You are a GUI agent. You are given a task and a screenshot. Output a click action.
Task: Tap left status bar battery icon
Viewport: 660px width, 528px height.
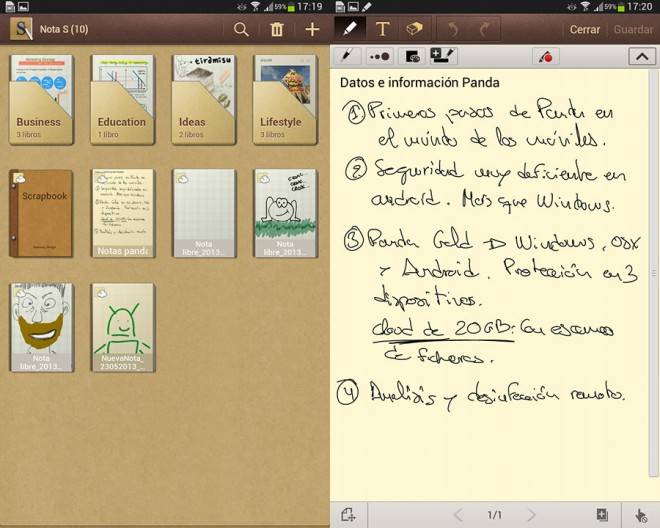(x=291, y=7)
